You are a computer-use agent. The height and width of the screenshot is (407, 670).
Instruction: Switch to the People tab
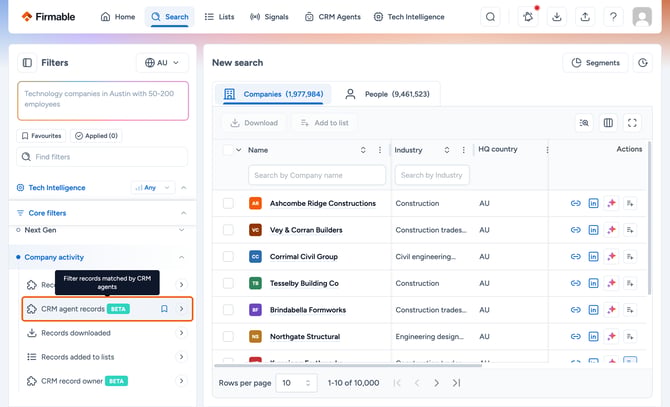point(387,94)
